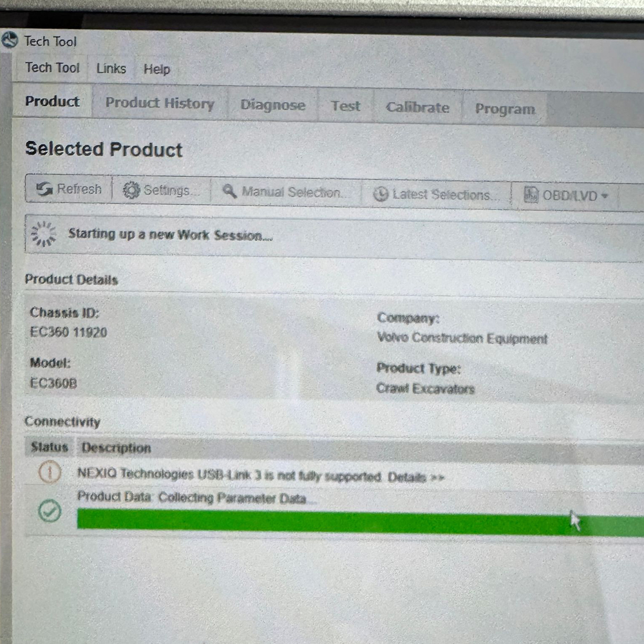Click the Latest Selections... button

point(436,194)
